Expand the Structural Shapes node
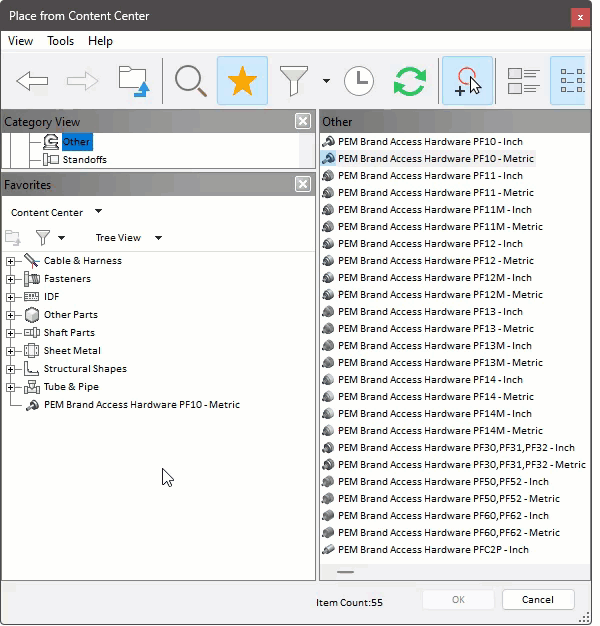Viewport: 600px width, 626px height. [x=10, y=369]
